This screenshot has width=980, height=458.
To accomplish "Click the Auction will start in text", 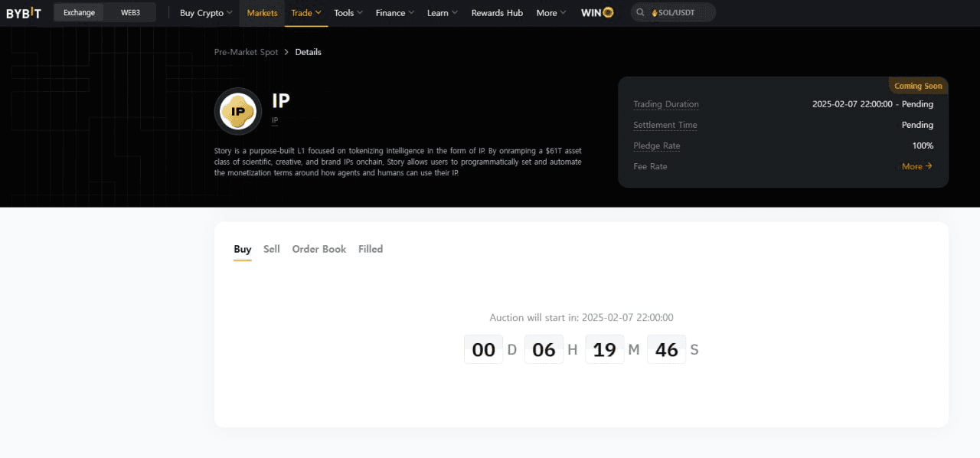I will tap(582, 317).
